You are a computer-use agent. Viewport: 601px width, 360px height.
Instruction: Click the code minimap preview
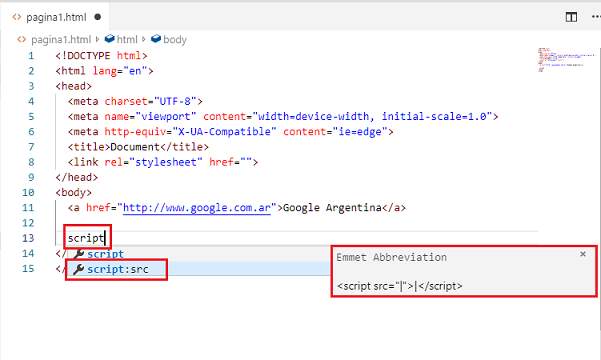[x=566, y=60]
